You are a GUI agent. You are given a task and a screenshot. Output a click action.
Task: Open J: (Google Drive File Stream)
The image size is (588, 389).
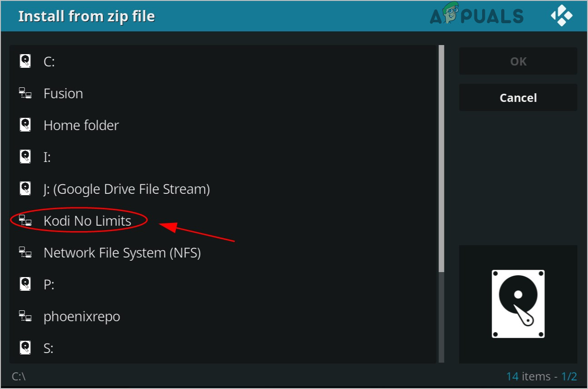pos(126,189)
